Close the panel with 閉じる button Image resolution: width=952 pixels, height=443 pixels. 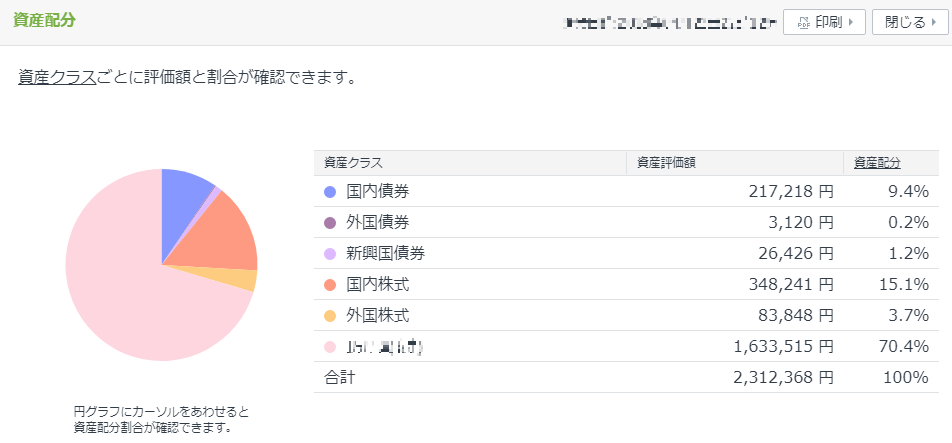pyautogui.click(x=910, y=22)
